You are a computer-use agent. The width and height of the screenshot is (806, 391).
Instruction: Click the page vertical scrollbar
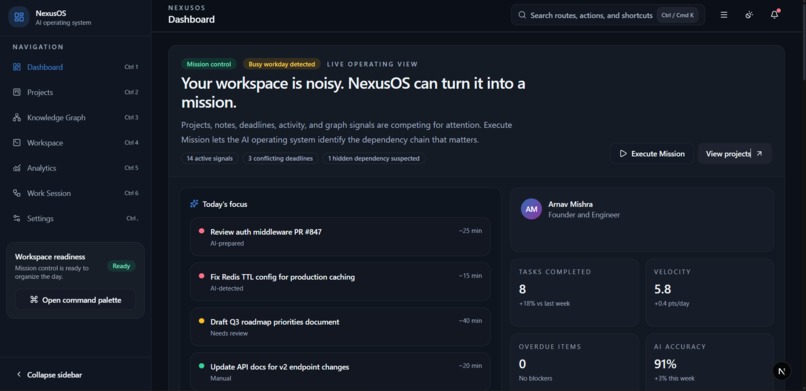click(x=803, y=41)
